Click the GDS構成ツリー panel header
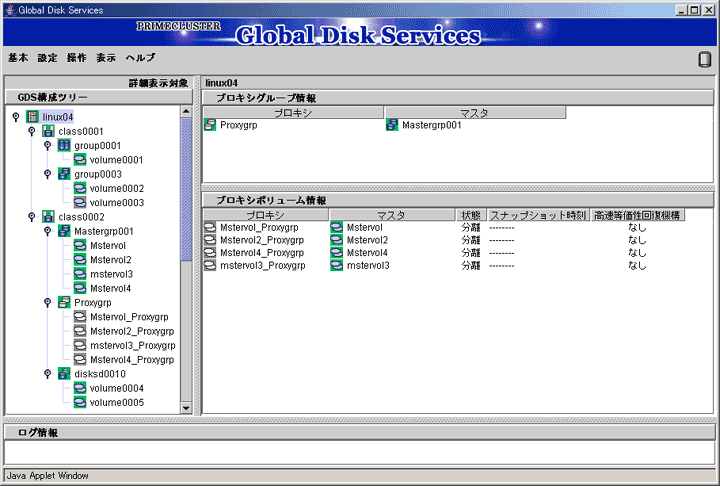Screen dimensions: 720x486 tap(99, 97)
